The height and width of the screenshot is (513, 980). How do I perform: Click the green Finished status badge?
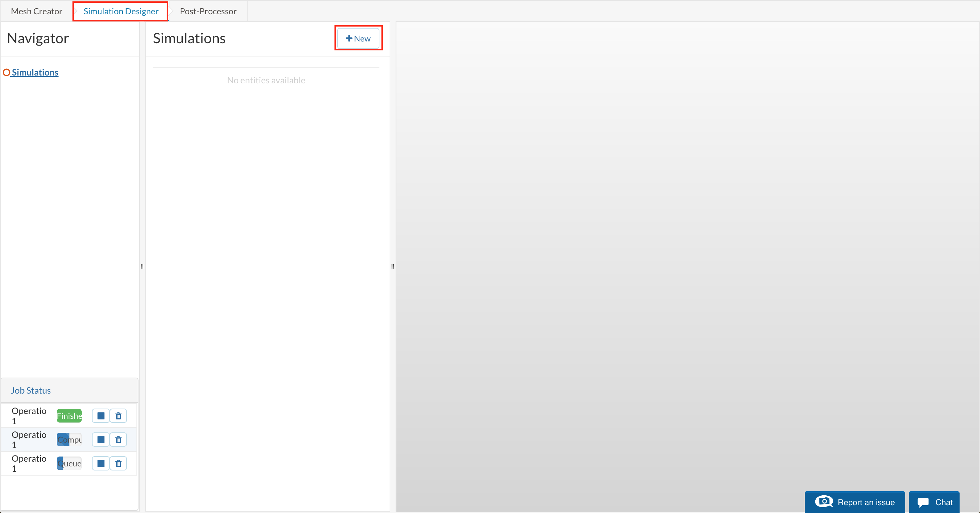(69, 416)
